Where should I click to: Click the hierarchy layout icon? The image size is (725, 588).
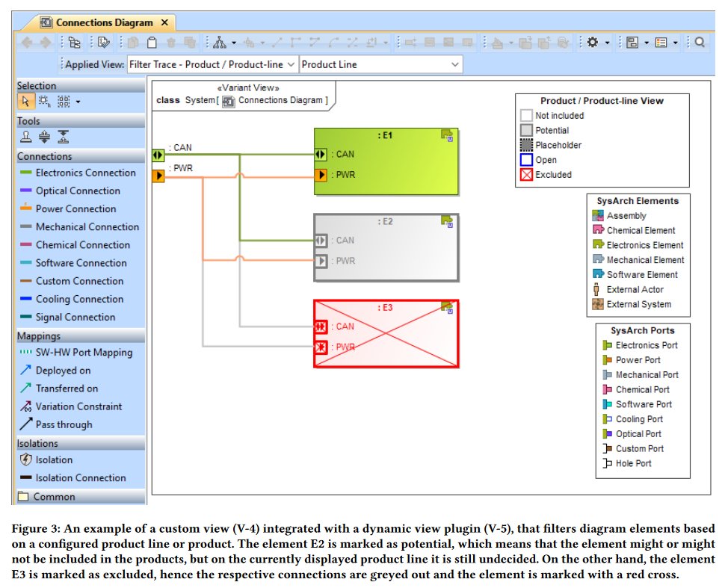point(220,43)
